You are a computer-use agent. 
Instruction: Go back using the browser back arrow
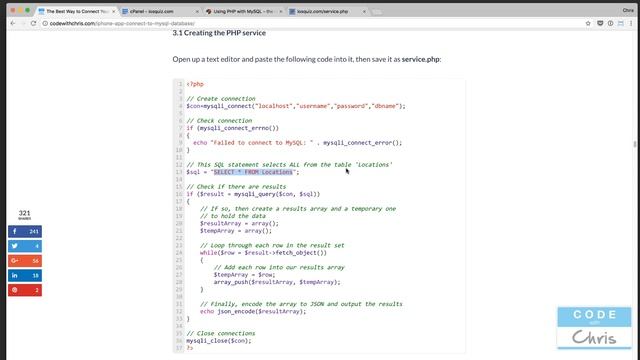coord(13,23)
